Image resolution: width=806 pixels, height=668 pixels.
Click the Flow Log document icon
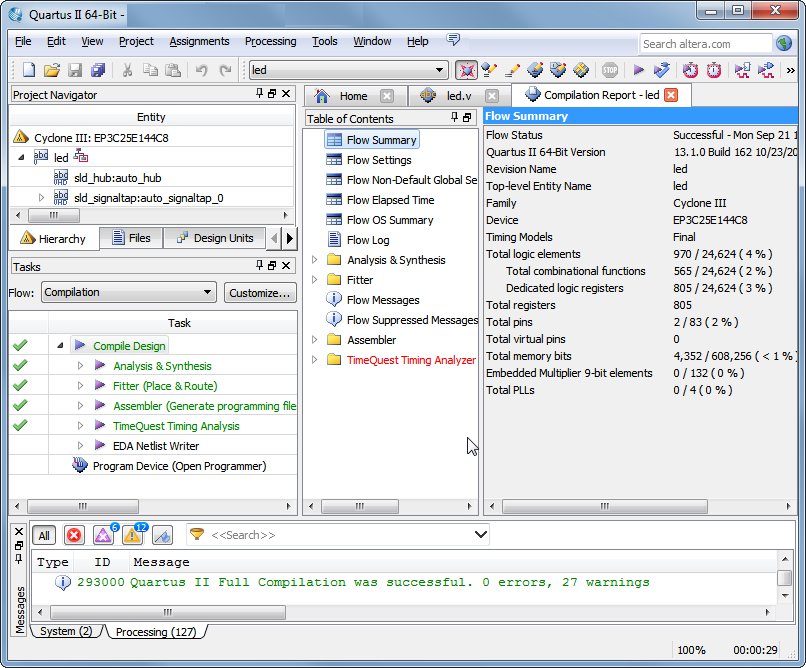click(x=334, y=240)
